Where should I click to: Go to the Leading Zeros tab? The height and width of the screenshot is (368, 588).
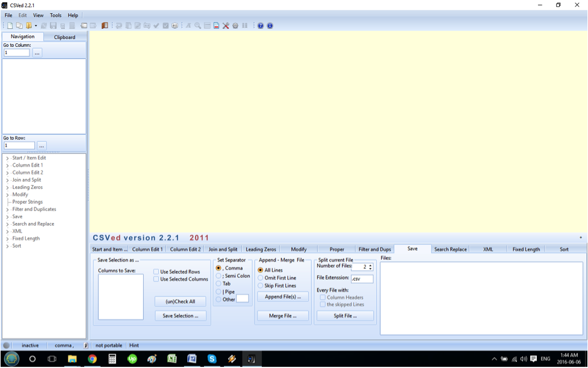click(x=261, y=249)
